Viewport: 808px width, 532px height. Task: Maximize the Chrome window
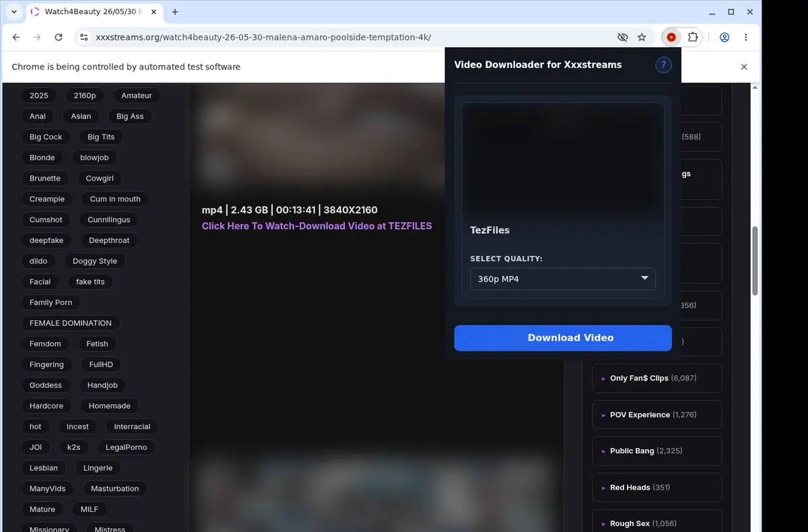tap(731, 11)
